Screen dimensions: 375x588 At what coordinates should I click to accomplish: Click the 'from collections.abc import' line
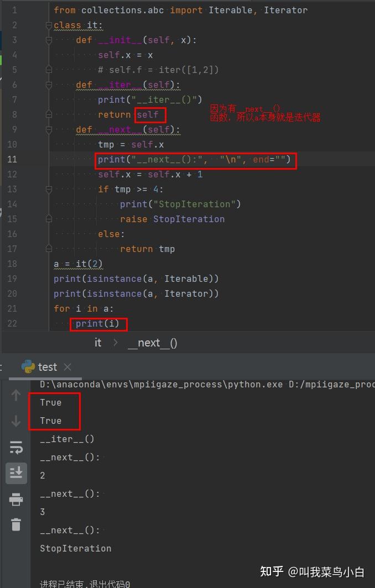pos(180,10)
